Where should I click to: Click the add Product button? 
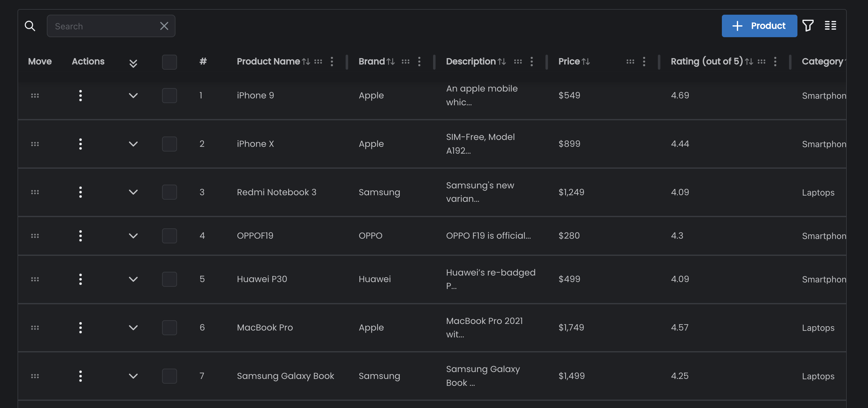(x=759, y=26)
